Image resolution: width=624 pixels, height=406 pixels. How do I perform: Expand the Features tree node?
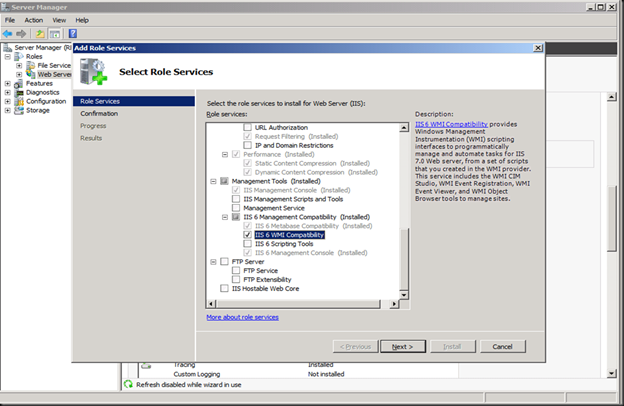click(8, 84)
